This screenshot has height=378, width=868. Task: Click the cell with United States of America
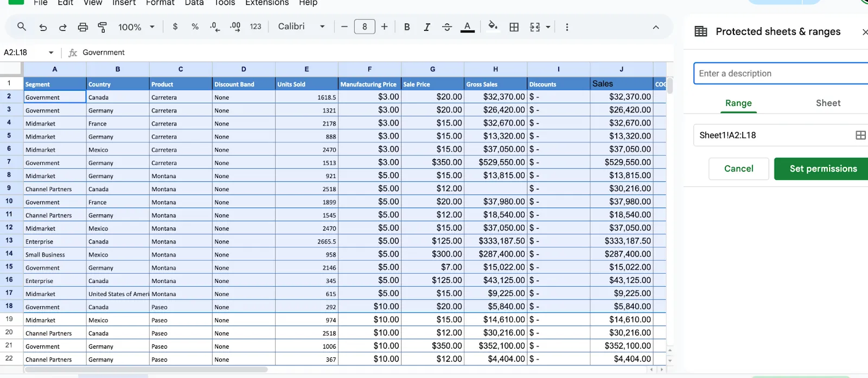click(118, 294)
